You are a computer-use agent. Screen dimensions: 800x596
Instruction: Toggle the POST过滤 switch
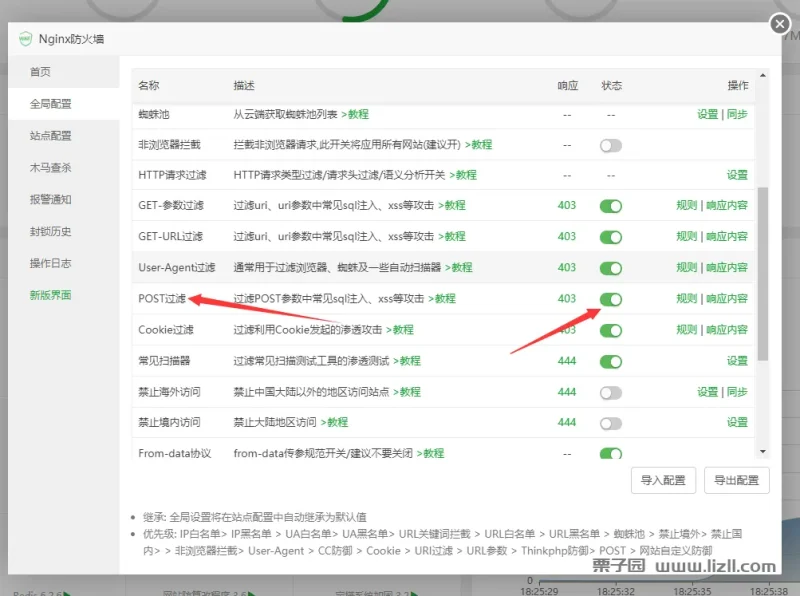[x=611, y=300]
